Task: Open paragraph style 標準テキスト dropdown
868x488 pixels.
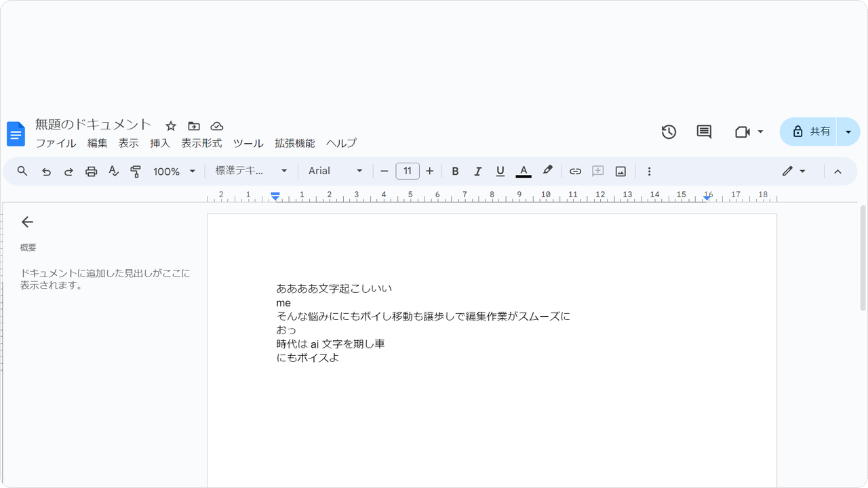Action: click(x=252, y=171)
